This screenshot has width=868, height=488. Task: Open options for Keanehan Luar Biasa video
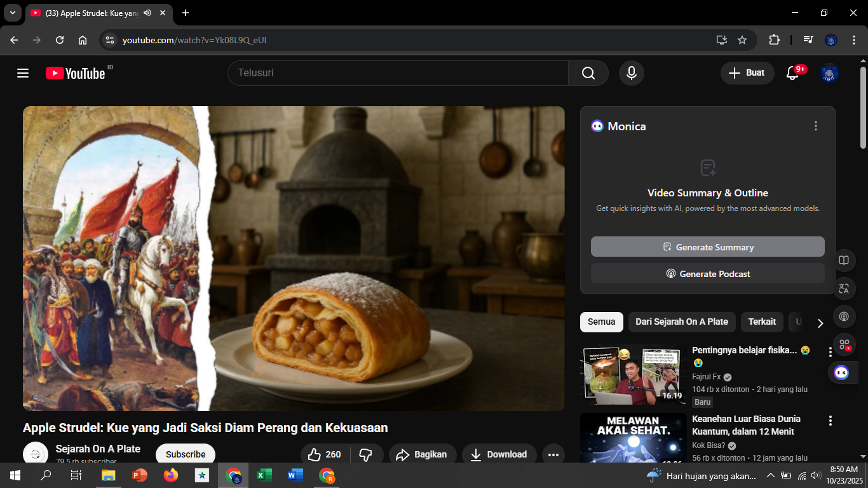point(830,421)
